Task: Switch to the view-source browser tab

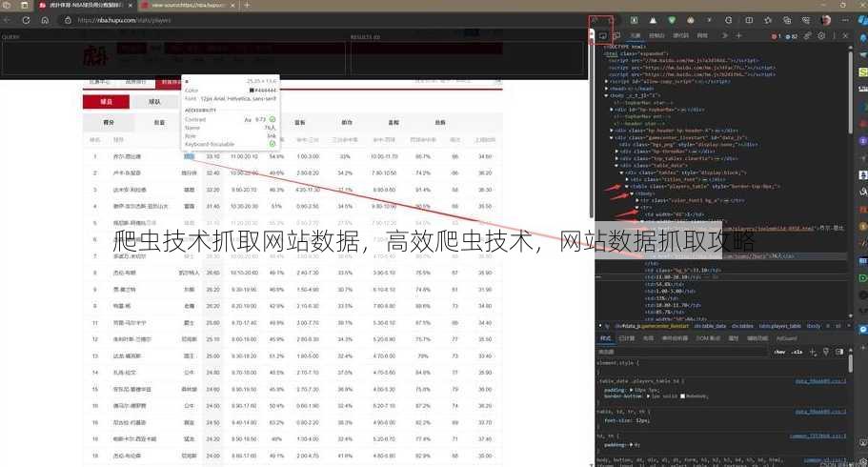Action: coord(189,5)
